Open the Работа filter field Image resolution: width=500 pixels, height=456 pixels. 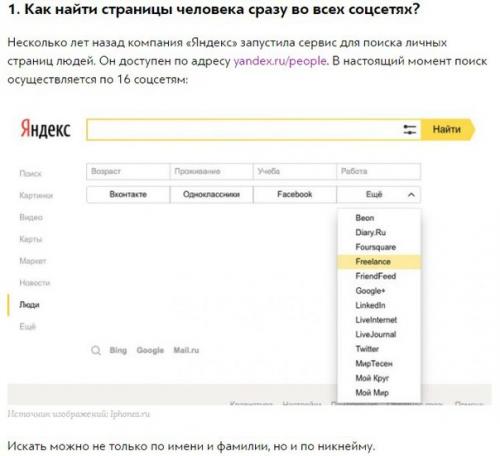coord(379,171)
